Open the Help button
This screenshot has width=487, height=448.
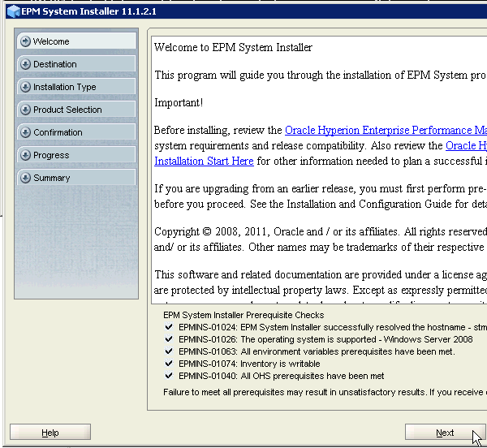click(50, 432)
